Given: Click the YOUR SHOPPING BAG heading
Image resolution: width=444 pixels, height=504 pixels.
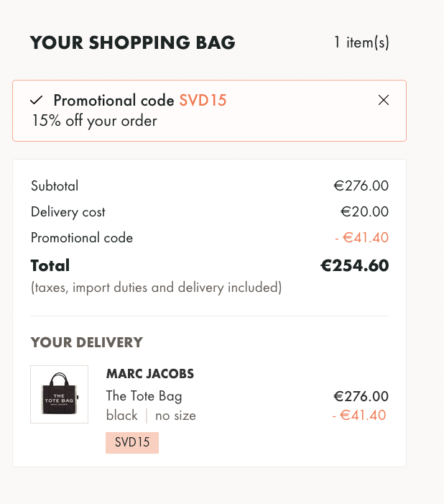Looking at the screenshot, I should (x=132, y=42).
